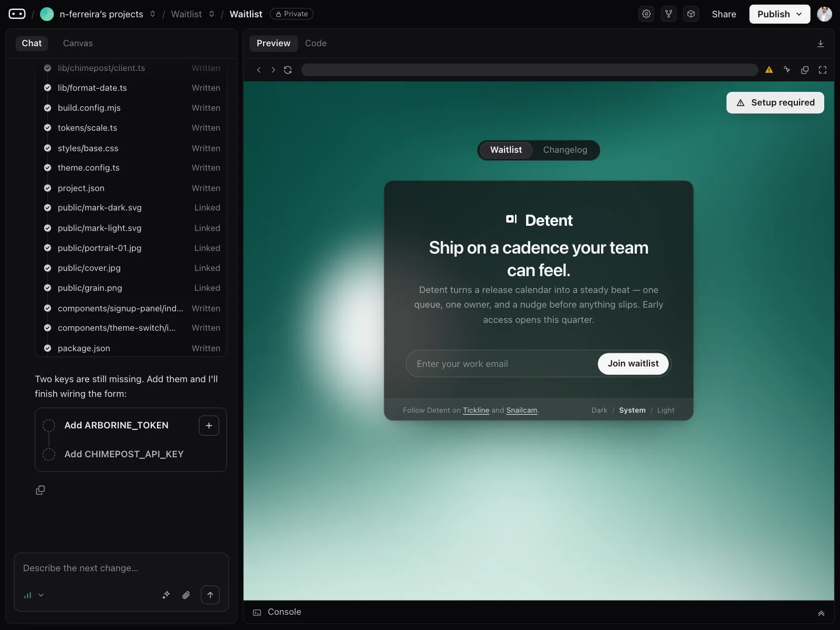840x630 pixels.
Task: Open the preview in a new window
Action: click(x=805, y=70)
